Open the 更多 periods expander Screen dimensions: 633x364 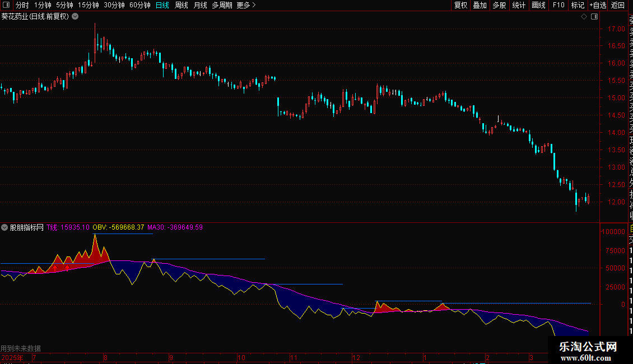coord(246,5)
